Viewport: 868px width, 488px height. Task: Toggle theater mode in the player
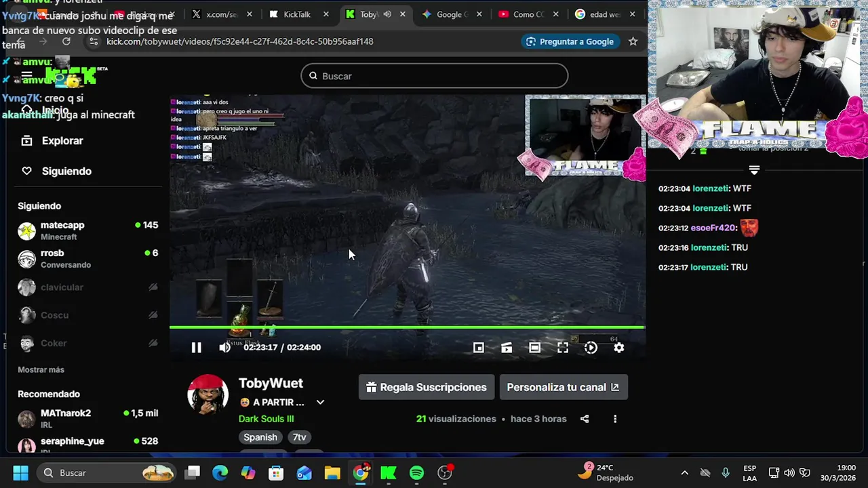535,348
